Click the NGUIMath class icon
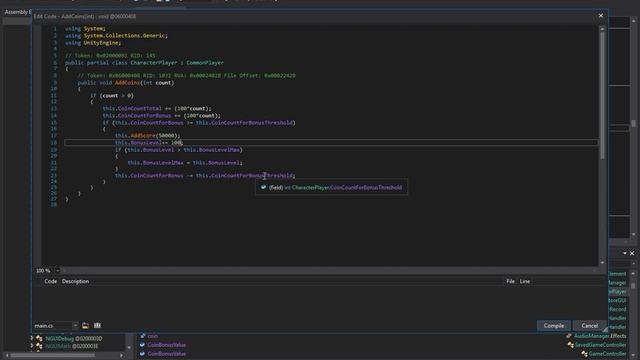The height and width of the screenshot is (360, 640). (39, 346)
